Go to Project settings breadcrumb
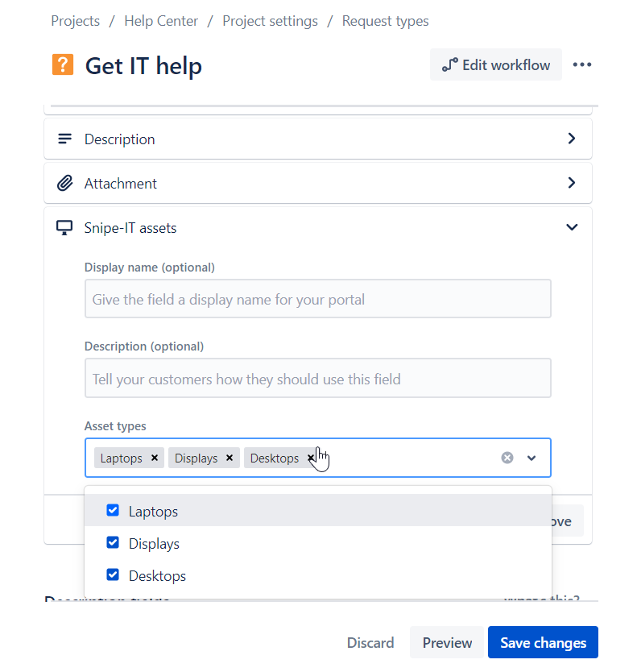The image size is (637, 672). [270, 21]
